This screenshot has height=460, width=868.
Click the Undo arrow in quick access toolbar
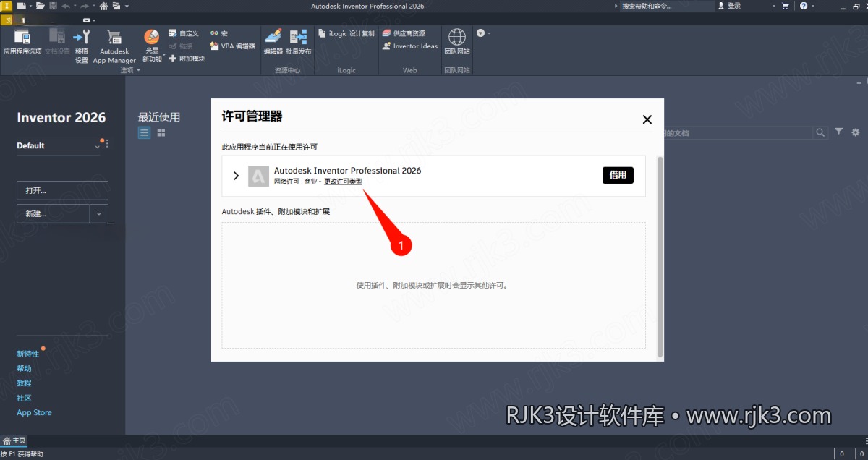tap(66, 6)
